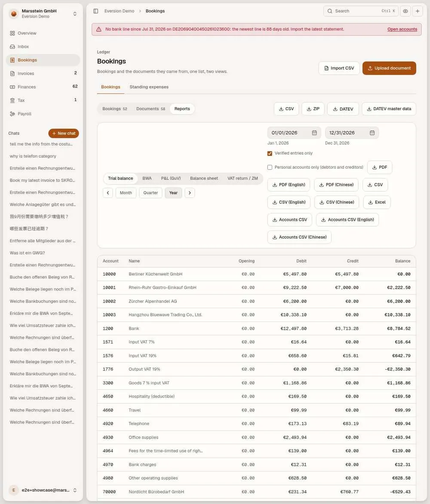The image size is (430, 504).
Task: Select the Trial balance report
Action: click(120, 178)
